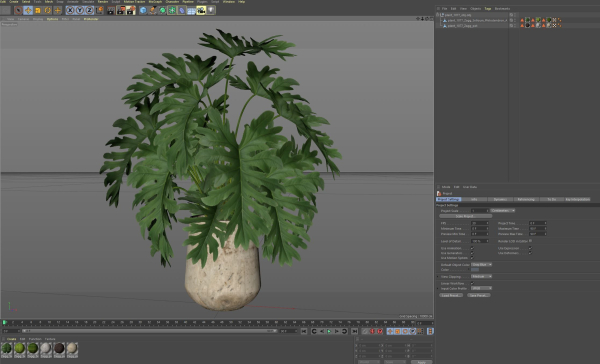600x364 pixels.
Task: Open the Render menu
Action: click(103, 2)
